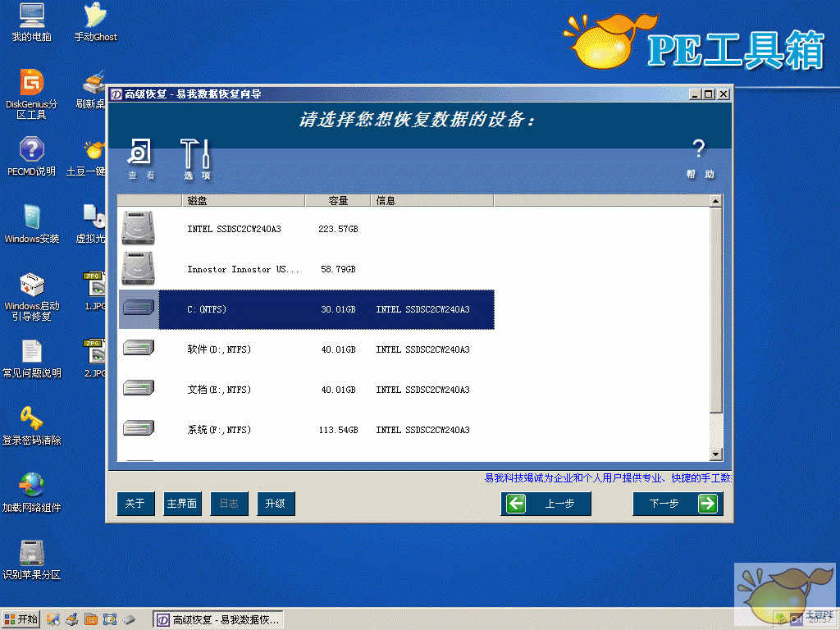Open 我的电脑 desktop icon

point(32,22)
